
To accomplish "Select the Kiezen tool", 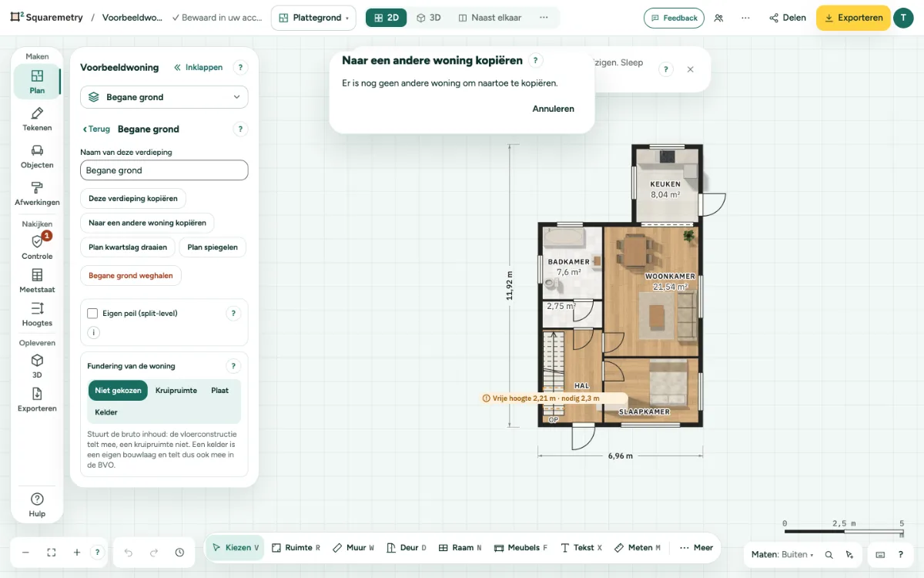I will pos(235,548).
